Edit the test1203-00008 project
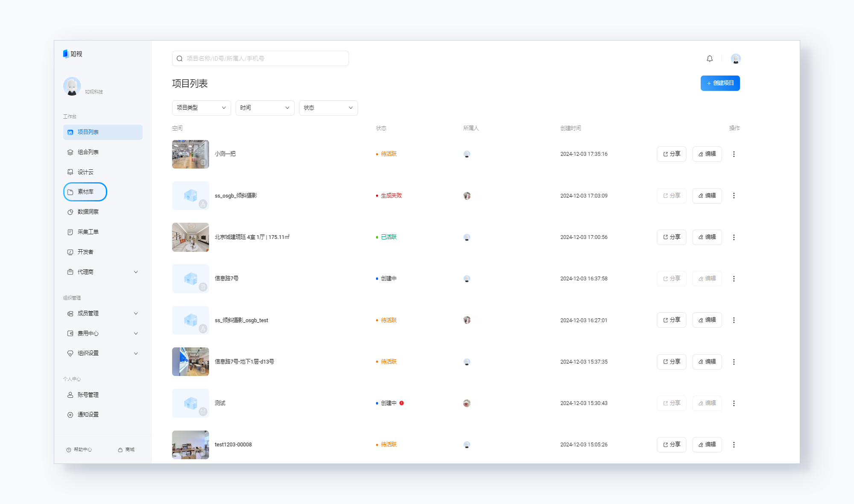Screen dimensions: 854x504 coord(707,445)
